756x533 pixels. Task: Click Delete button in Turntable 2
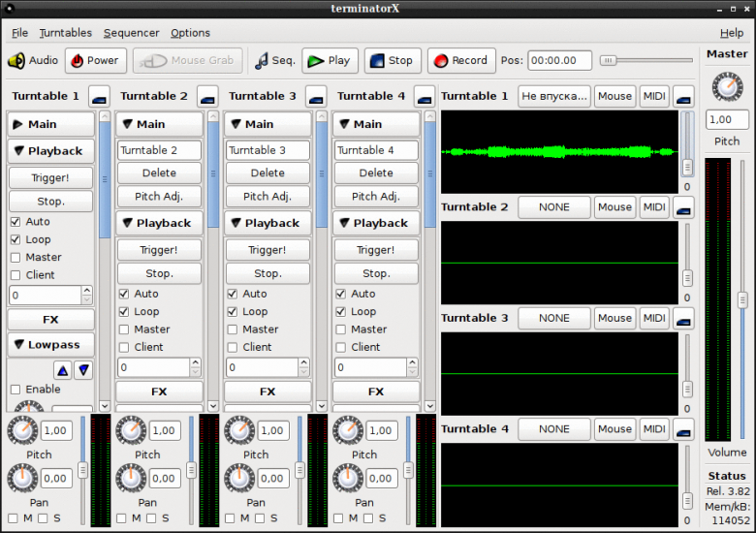tap(159, 173)
